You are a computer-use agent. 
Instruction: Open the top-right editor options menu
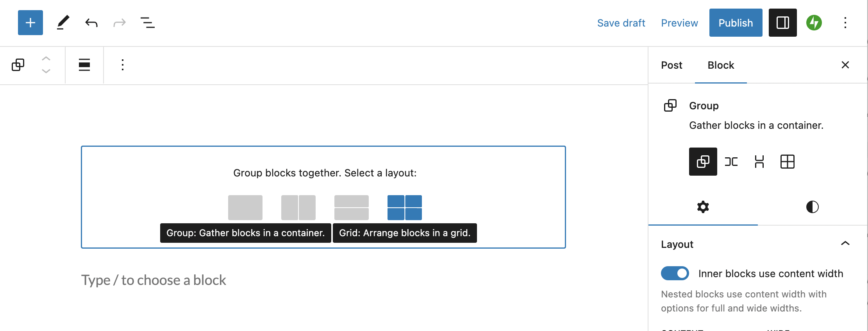pos(845,23)
